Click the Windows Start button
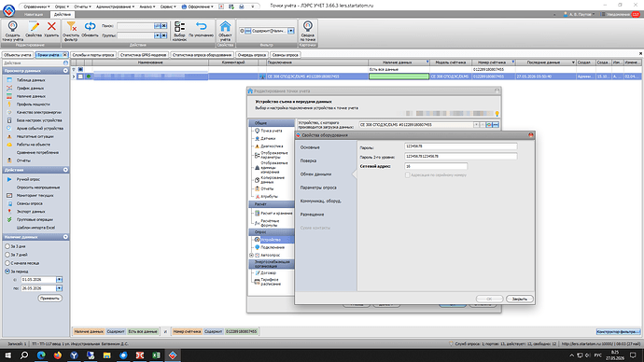Viewport: 644px width, 362px height. click(x=7, y=355)
